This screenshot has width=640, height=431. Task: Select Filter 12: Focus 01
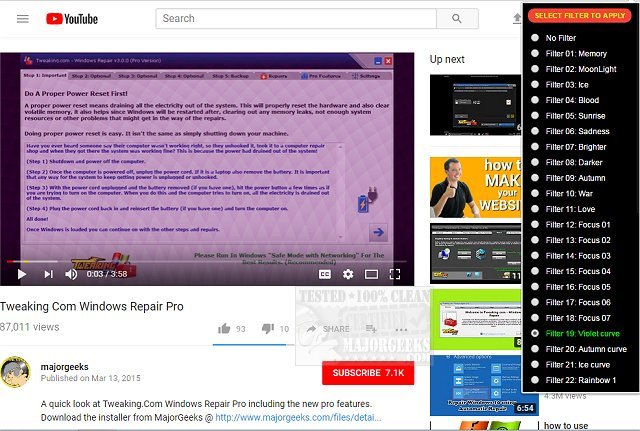pos(571,224)
